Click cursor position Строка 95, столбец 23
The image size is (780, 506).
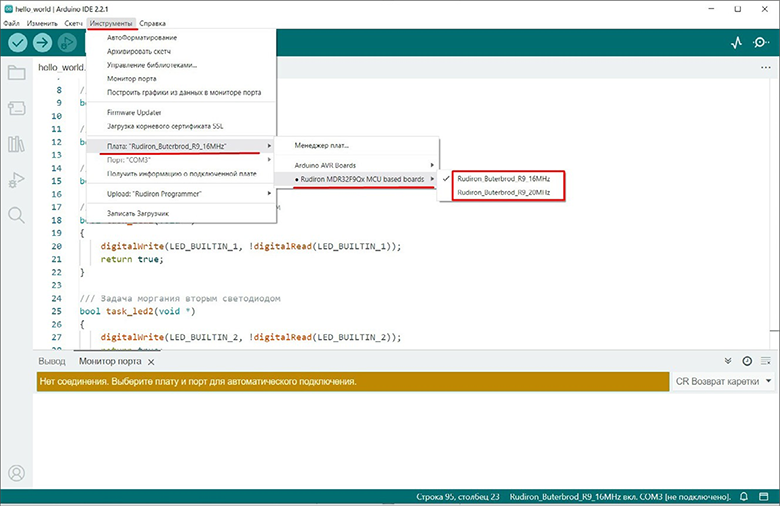coord(458,497)
